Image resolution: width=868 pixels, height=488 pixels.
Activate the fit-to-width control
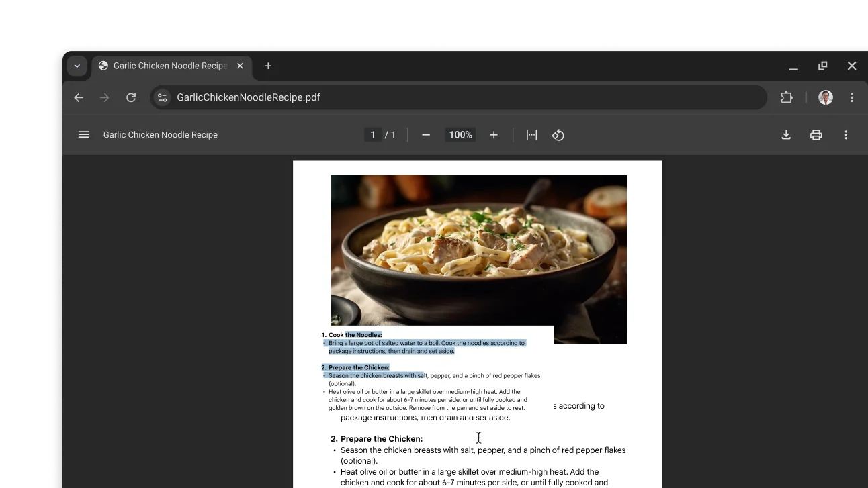pos(531,134)
